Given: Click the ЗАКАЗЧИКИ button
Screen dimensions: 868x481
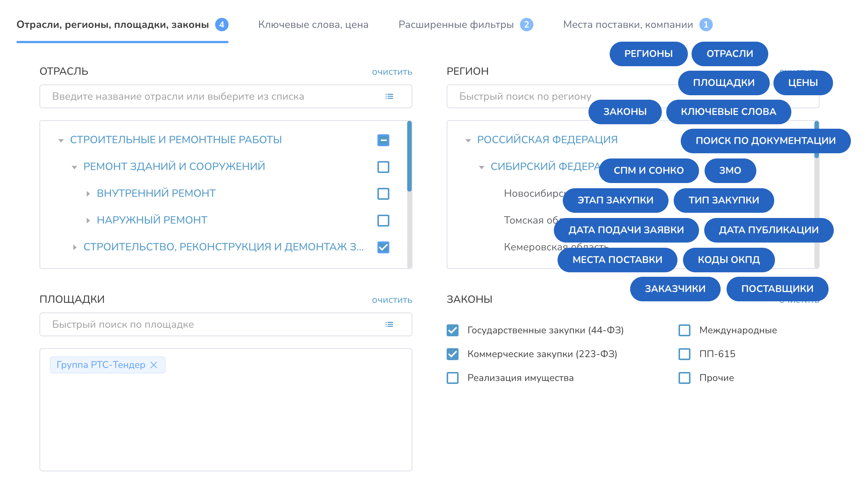Looking at the screenshot, I should 675,289.
